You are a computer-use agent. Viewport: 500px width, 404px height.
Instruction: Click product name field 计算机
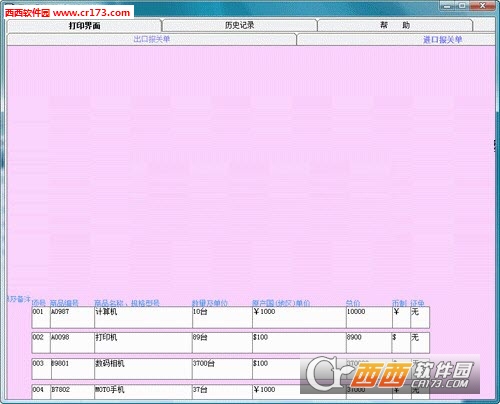143,317
